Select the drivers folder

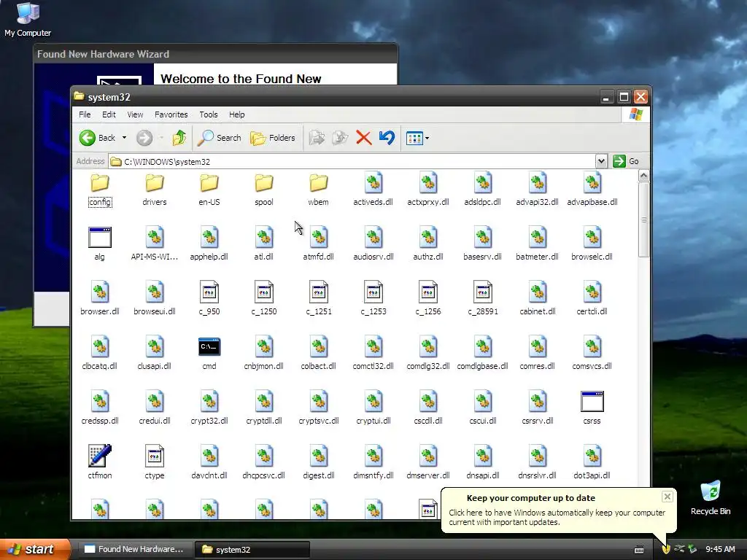pyautogui.click(x=155, y=190)
